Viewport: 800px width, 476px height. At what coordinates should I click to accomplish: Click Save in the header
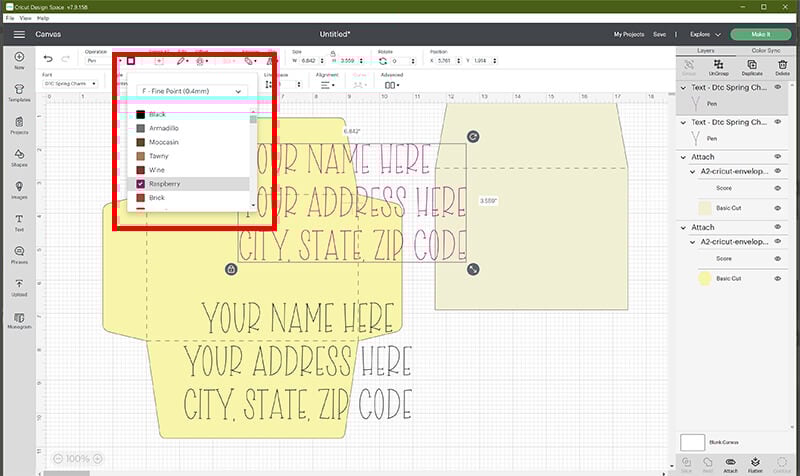coord(659,34)
